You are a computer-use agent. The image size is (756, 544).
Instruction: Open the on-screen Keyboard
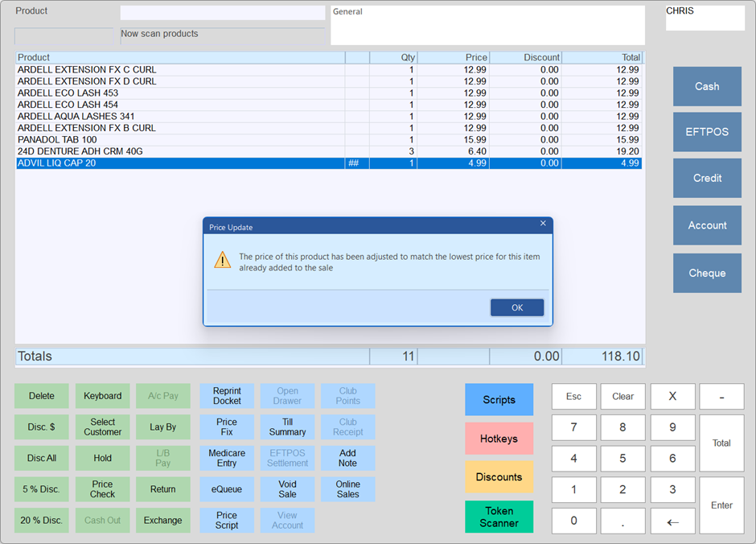point(102,396)
